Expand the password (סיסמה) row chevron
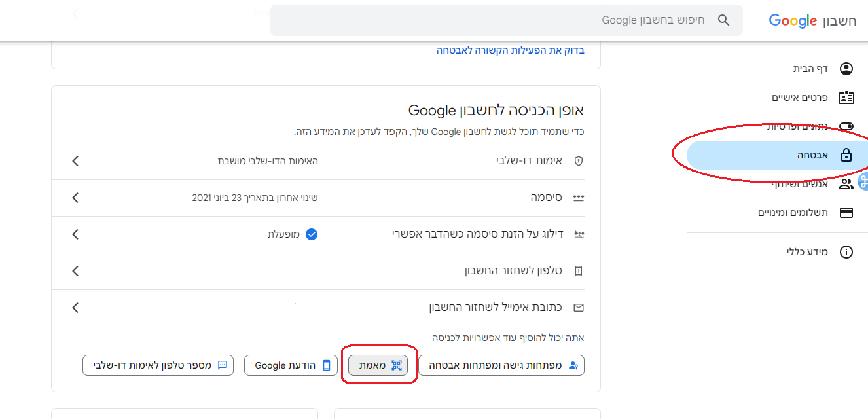Viewport: 868px width, 419px height. pyautogui.click(x=75, y=198)
